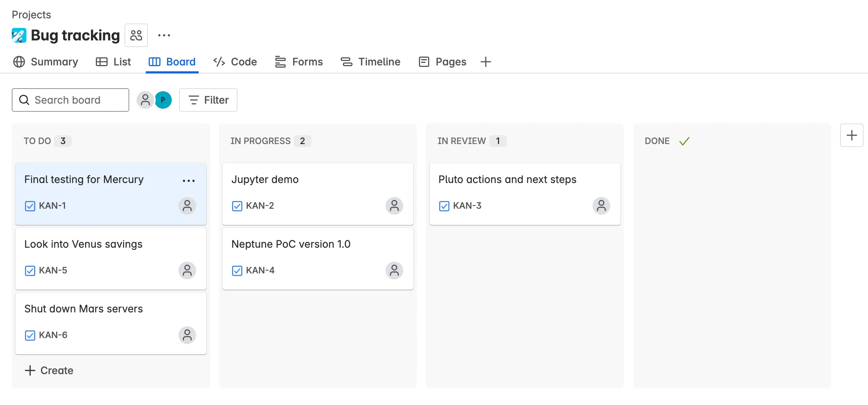
Task: Click the green checkmark in DONE column
Action: point(684,141)
